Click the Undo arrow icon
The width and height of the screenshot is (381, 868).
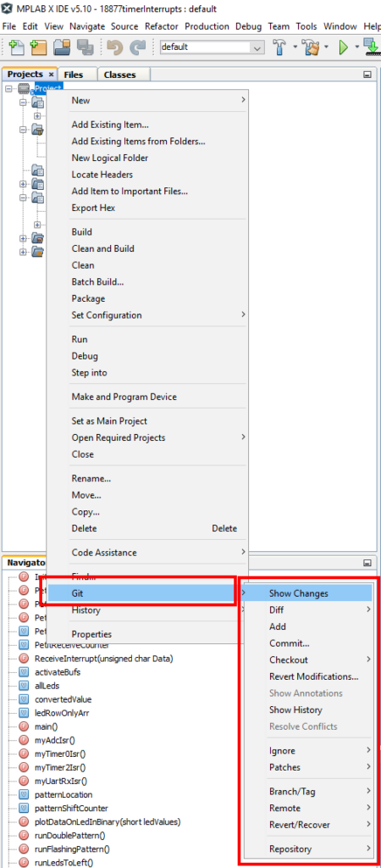[x=114, y=47]
